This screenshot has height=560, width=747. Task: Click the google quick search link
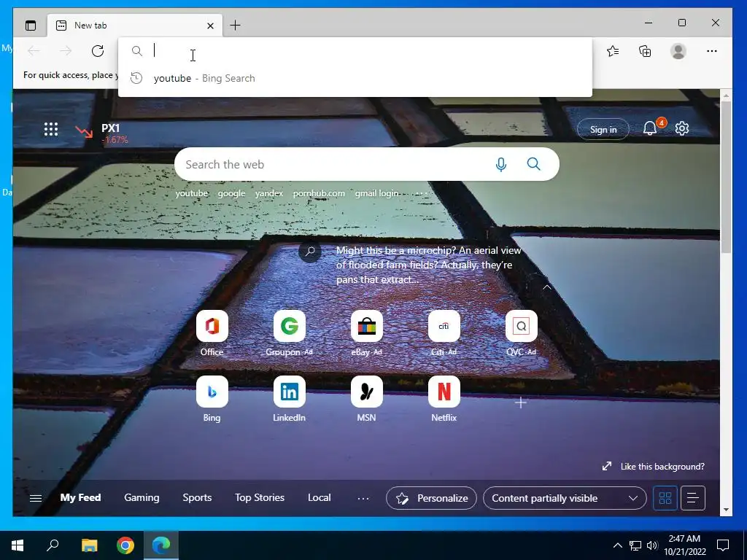tap(231, 193)
